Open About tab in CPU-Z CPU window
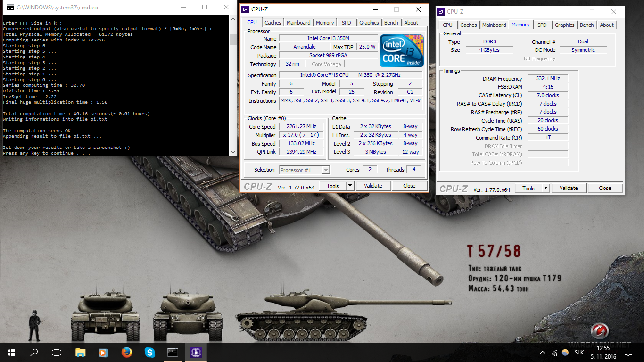The image size is (644, 362). 411,22
